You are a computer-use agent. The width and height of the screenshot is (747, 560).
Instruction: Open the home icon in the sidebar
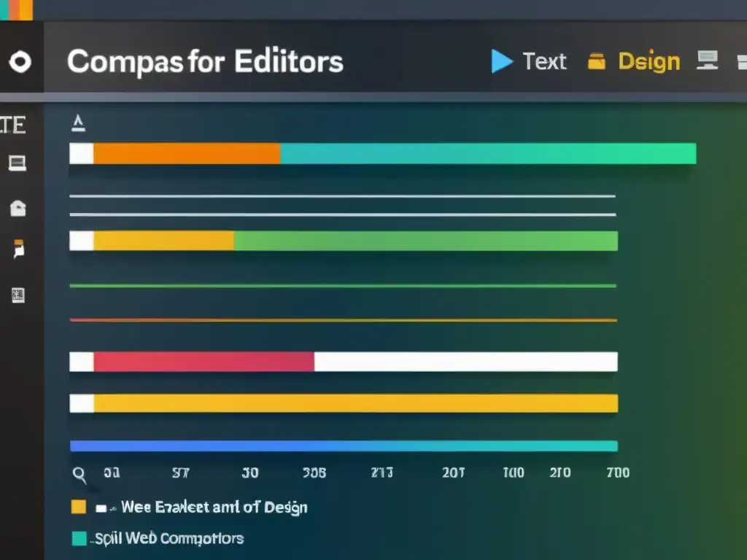point(18,209)
